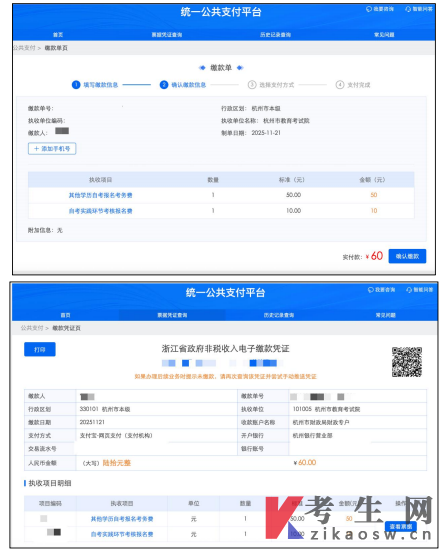This screenshot has width=447, height=553.
Task: Click 公共支付 breadcrumb on the 缴款凭证 page
Action: (x=32, y=328)
